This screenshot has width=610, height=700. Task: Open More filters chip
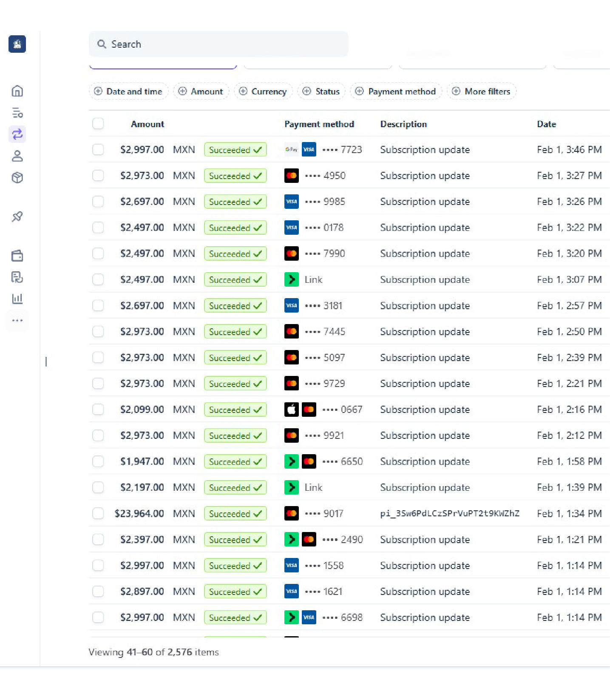pyautogui.click(x=481, y=91)
